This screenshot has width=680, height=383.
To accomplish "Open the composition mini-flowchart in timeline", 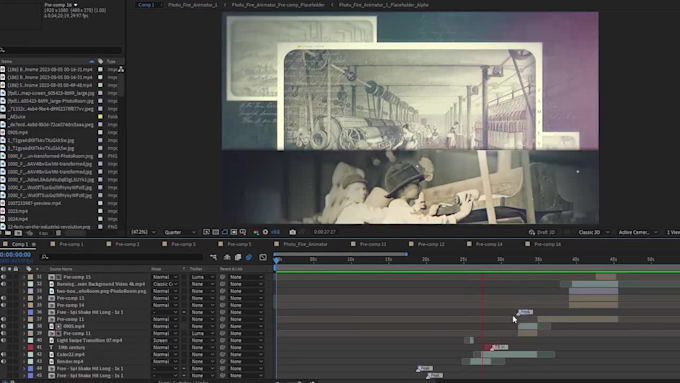I will click(213, 257).
